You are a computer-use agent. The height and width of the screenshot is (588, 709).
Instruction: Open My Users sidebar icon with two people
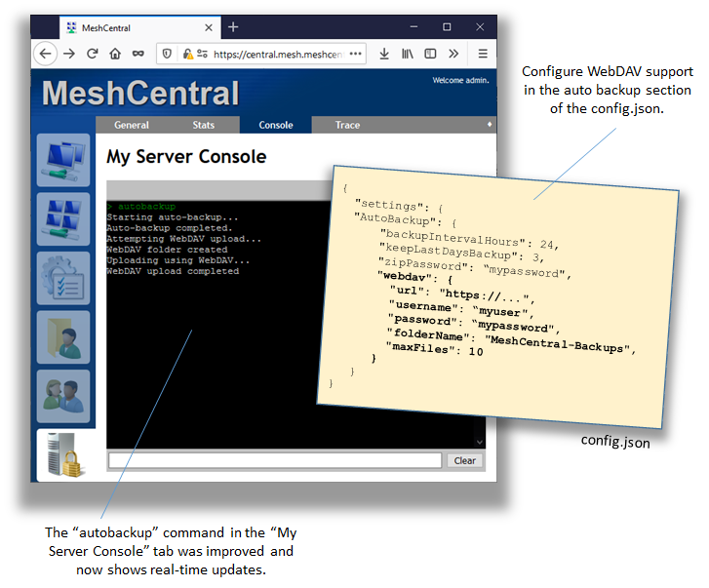coord(63,396)
